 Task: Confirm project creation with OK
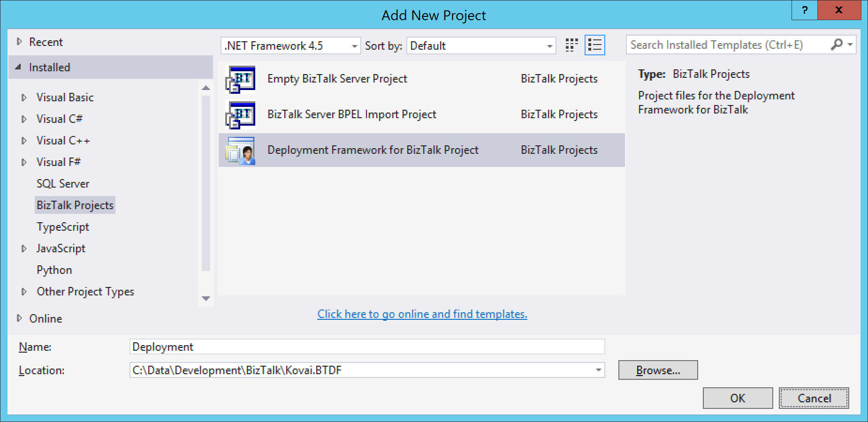(x=738, y=398)
